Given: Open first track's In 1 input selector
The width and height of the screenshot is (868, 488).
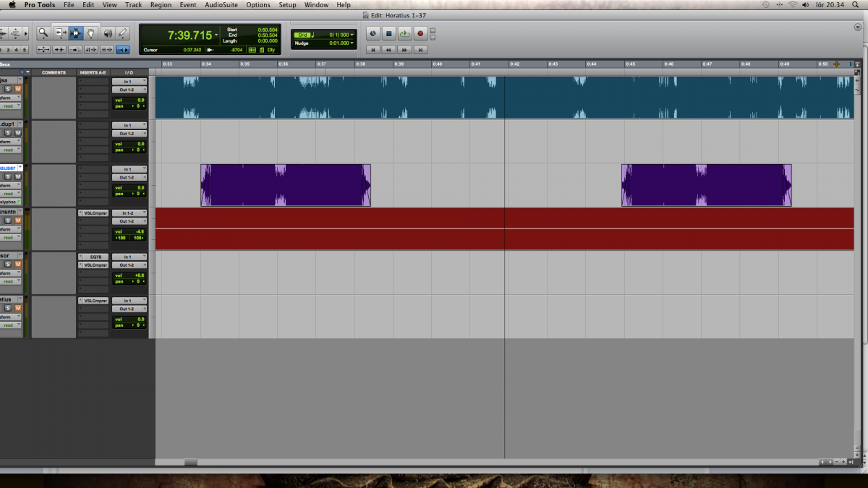Looking at the screenshot, I should coord(129,82).
